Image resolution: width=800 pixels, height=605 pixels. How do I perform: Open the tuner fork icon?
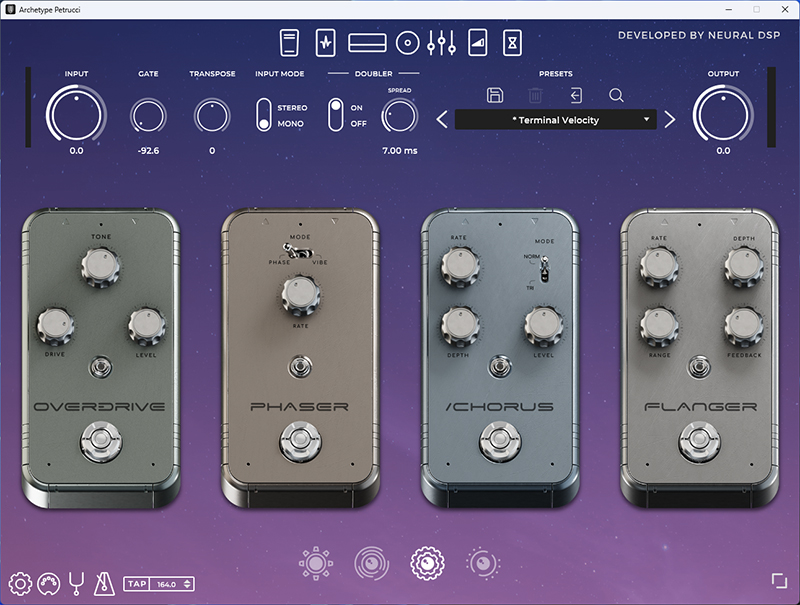(x=77, y=584)
